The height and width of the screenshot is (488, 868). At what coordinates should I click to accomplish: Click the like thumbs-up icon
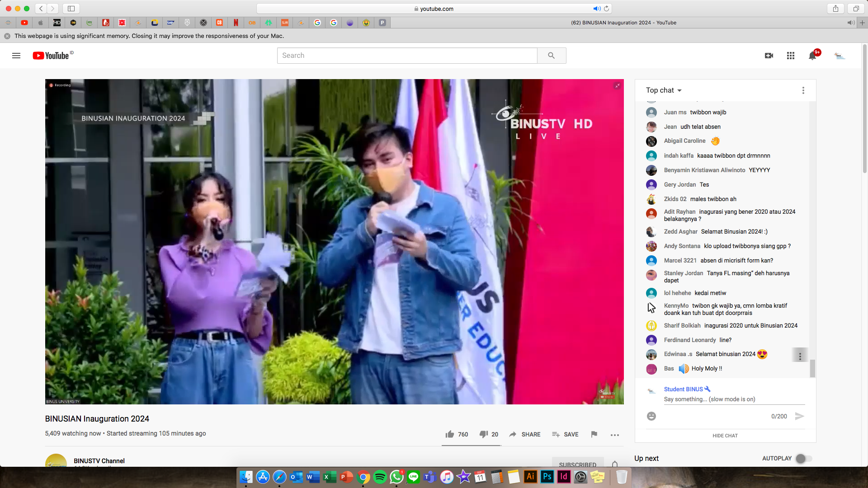[x=449, y=434]
